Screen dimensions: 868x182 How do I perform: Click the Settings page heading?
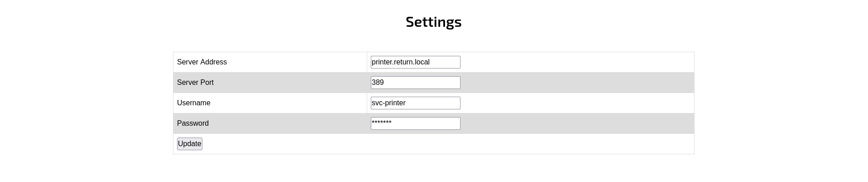(433, 22)
